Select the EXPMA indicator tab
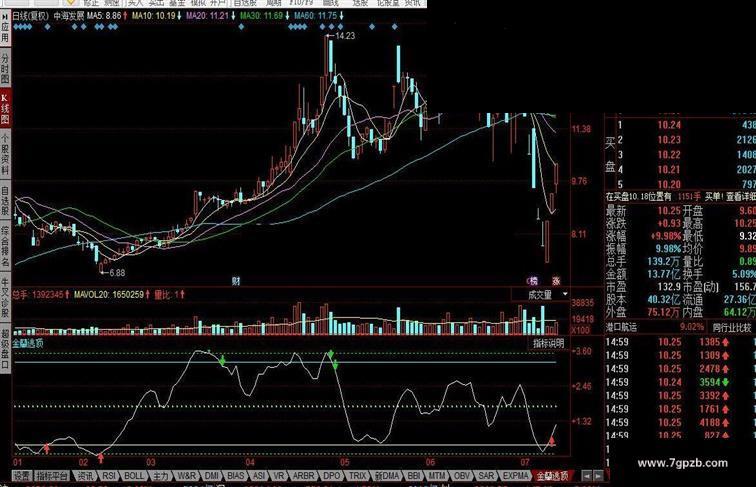Viewport: 756px width, 487px height. [x=515, y=476]
